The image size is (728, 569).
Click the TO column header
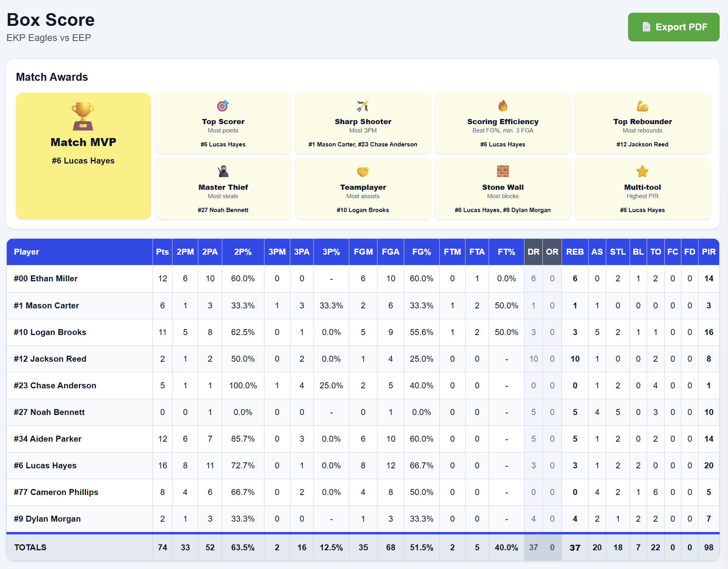click(x=656, y=252)
